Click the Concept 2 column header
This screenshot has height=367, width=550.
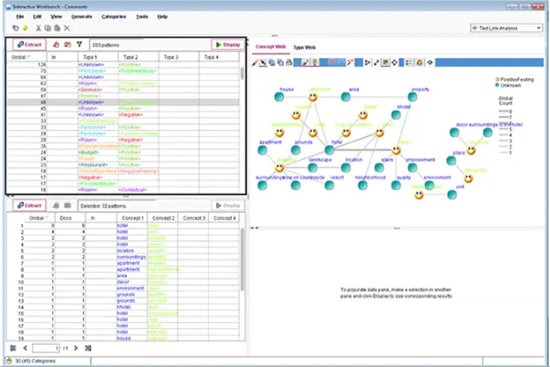click(163, 218)
